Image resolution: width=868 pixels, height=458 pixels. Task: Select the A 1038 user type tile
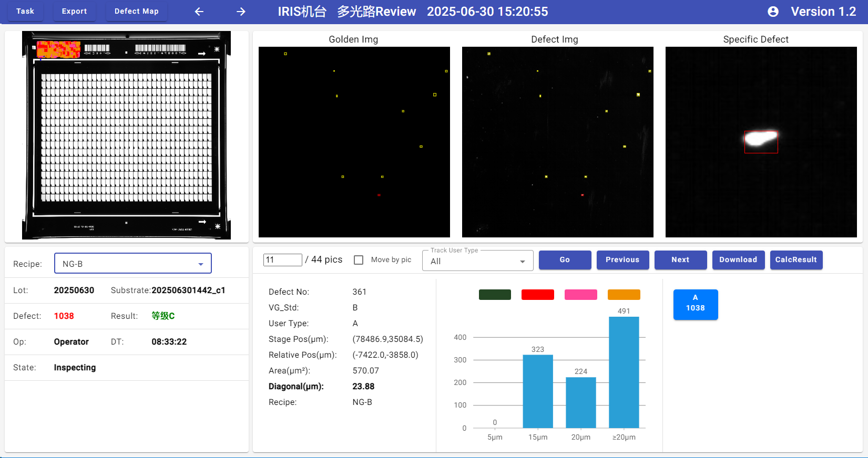coord(696,304)
